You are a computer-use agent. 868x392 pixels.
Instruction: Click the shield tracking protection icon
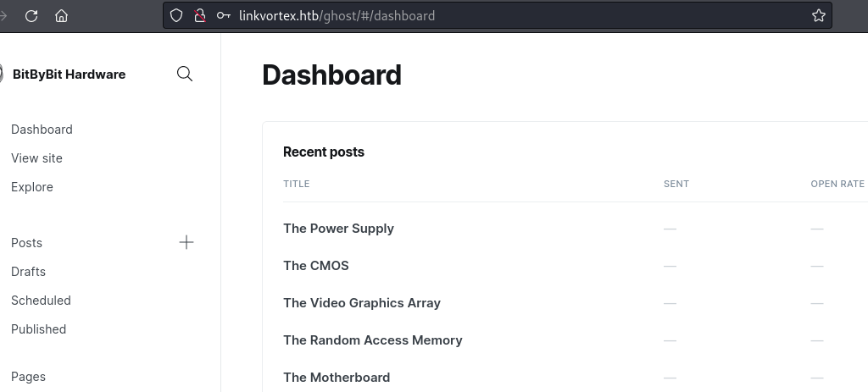(x=176, y=15)
